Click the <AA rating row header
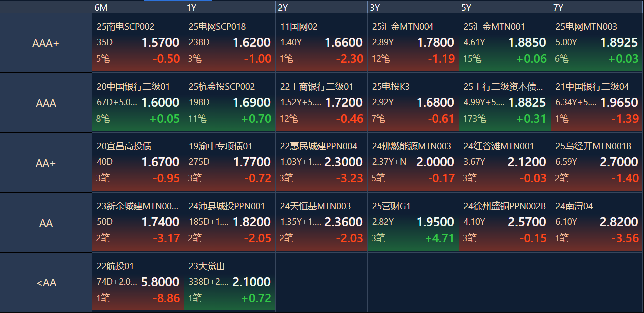644x313 pixels. [46, 283]
